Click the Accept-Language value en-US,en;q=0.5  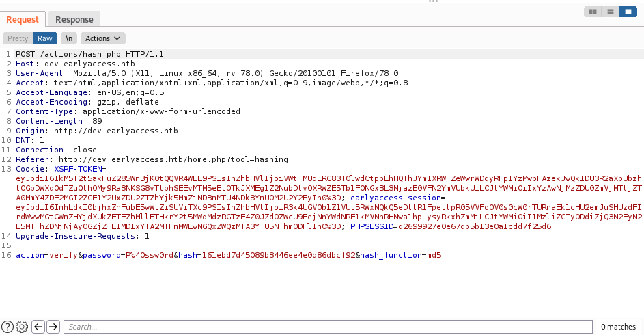pyautogui.click(x=130, y=92)
